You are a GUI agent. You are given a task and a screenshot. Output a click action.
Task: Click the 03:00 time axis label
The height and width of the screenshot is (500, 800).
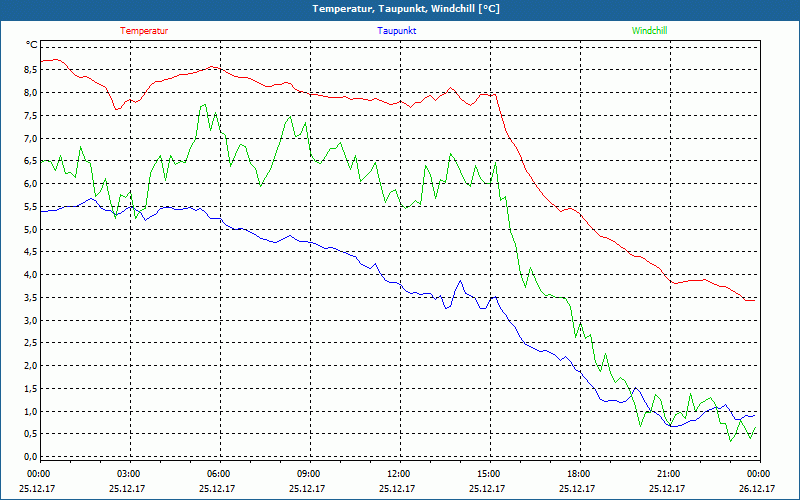[x=129, y=474]
